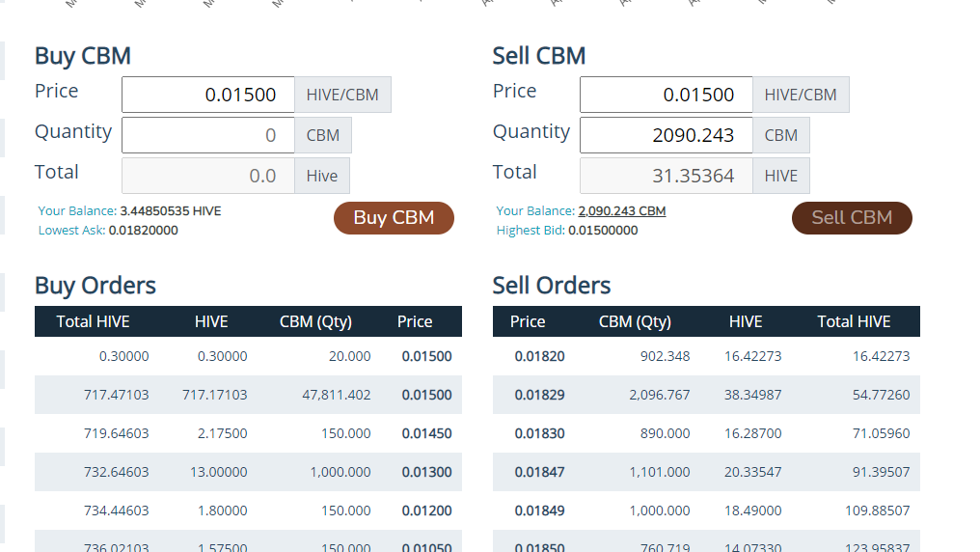
Task: Click the Sell CBM total field 31.35364
Action: 667,177
